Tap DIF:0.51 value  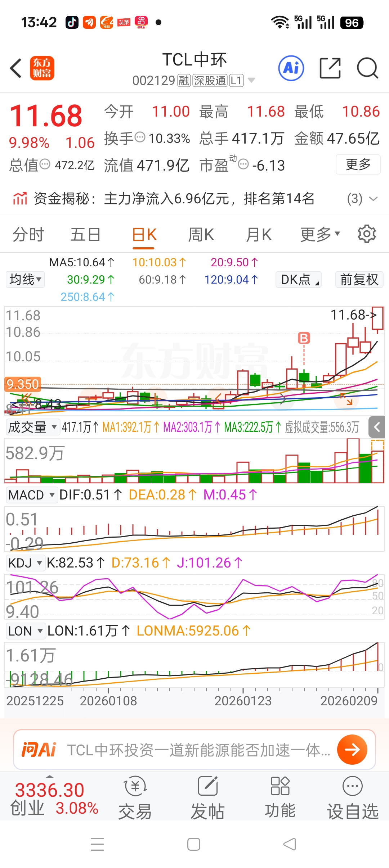point(91,495)
